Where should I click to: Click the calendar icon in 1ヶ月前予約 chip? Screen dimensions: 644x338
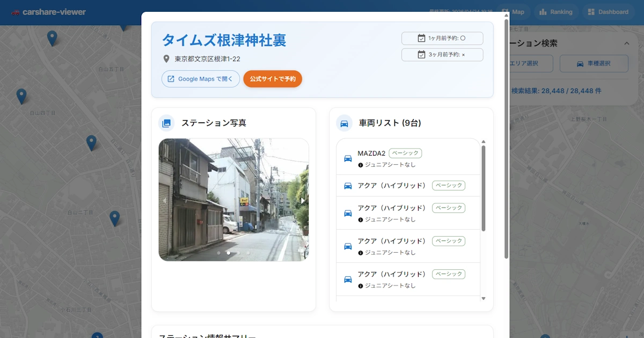click(x=421, y=38)
